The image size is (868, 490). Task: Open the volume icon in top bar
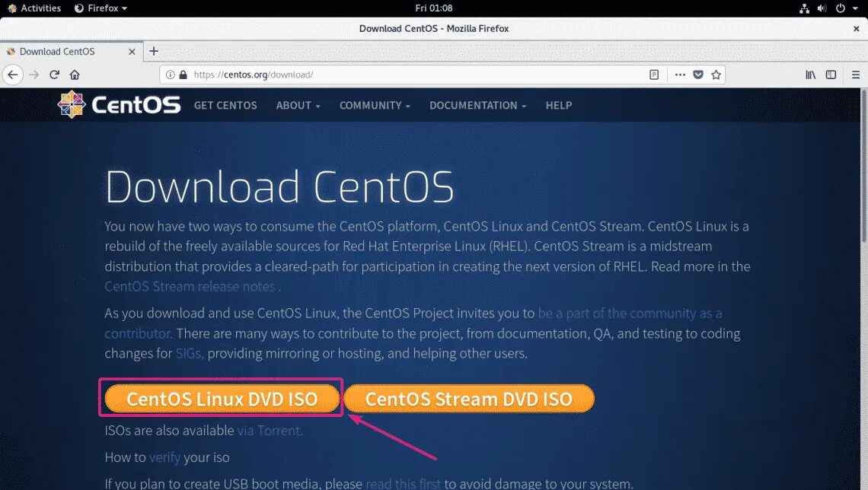(822, 8)
